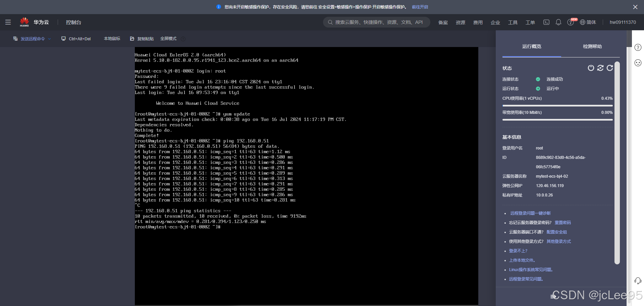The height and width of the screenshot is (306, 644).
Task: Click the 登录不上? link
Action: [518, 251]
